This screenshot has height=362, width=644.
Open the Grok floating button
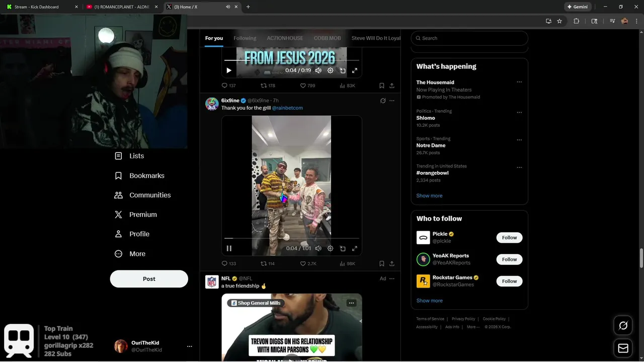[x=623, y=326]
